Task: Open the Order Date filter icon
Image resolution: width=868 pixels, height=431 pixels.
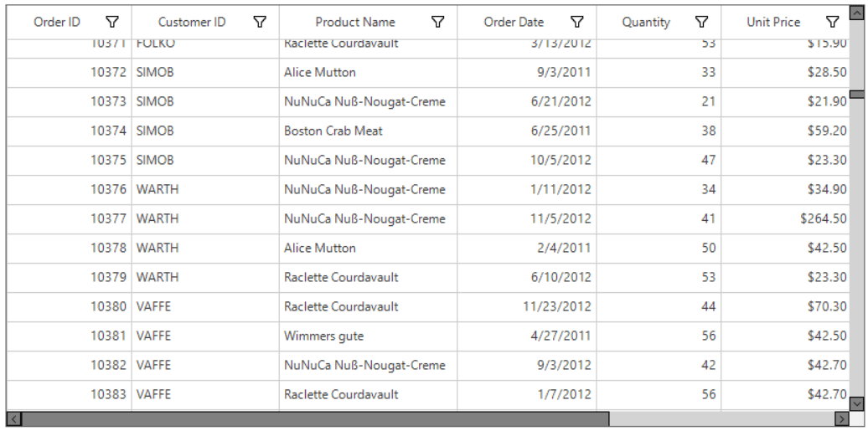Action: pyautogui.click(x=576, y=22)
